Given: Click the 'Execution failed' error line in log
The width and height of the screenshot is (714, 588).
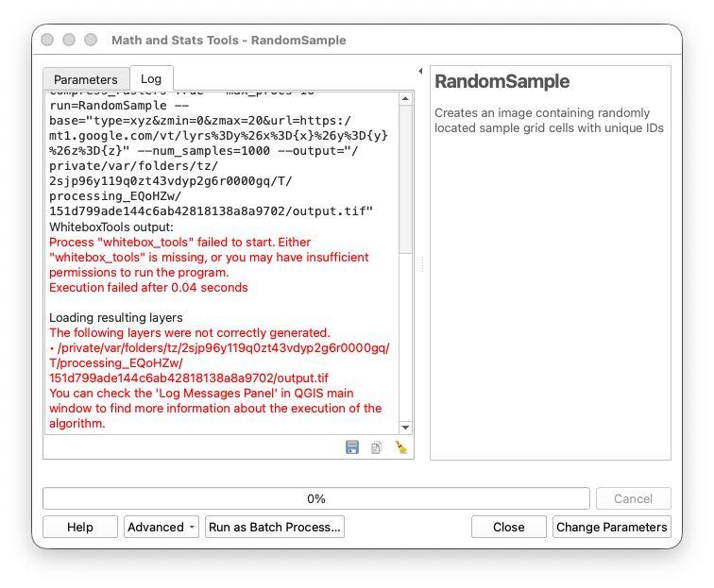Looking at the screenshot, I should click(x=148, y=287).
